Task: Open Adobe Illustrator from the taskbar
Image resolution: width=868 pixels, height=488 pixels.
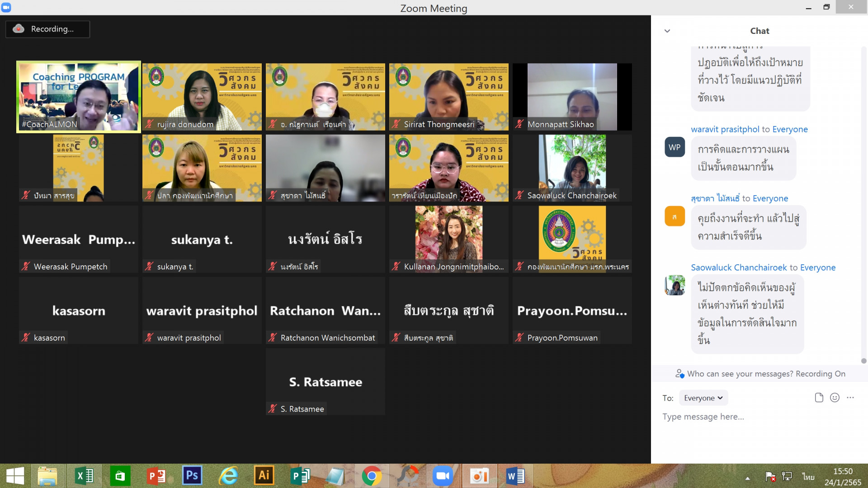Action: [x=264, y=476]
